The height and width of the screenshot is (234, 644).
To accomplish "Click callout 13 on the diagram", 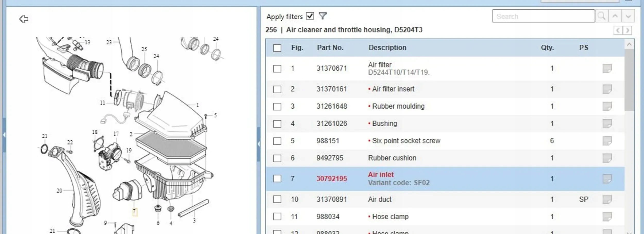I will (88, 42).
